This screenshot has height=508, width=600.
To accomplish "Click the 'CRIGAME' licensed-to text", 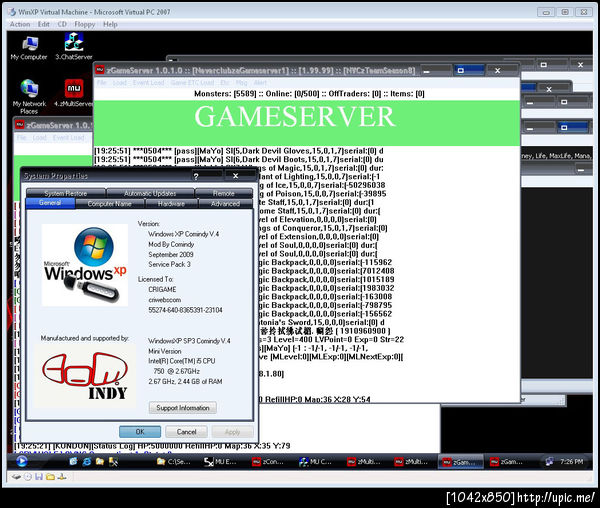I will (162, 290).
